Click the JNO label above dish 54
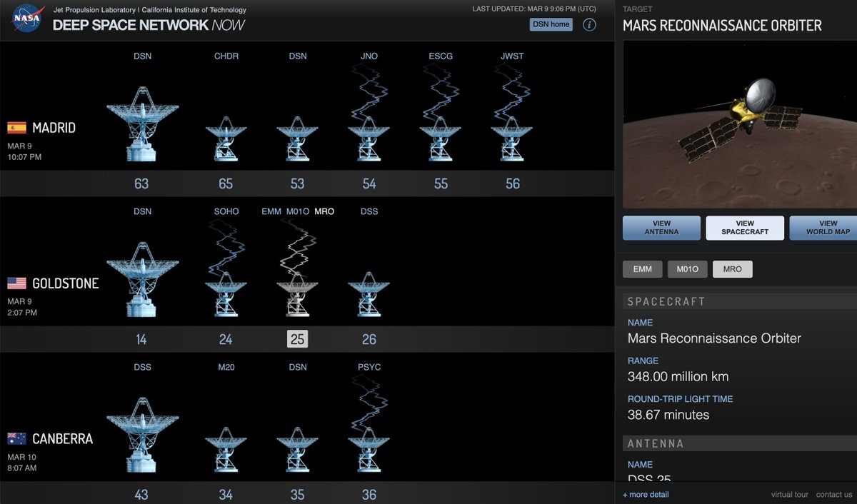857x504 pixels. pyautogui.click(x=369, y=56)
